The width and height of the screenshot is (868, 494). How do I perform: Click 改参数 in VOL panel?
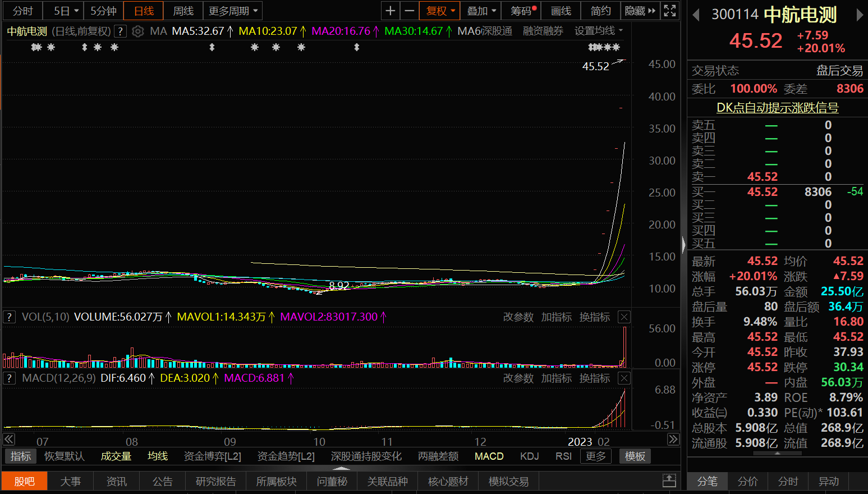pyautogui.click(x=518, y=317)
